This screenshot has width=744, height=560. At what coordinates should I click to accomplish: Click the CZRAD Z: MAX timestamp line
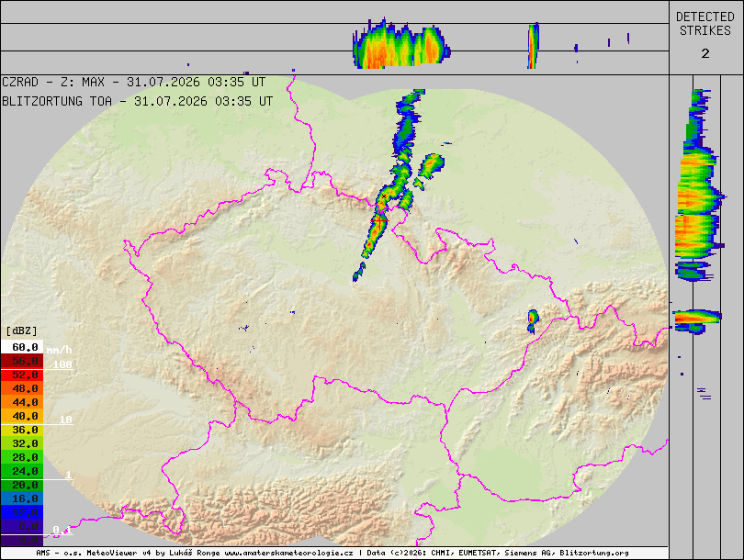point(133,82)
